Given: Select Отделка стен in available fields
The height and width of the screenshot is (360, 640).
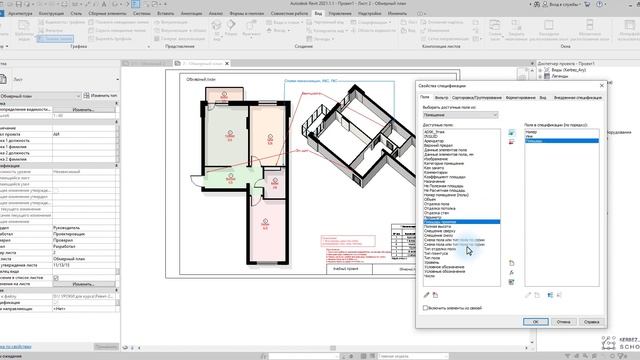Looking at the screenshot, I should [436, 213].
